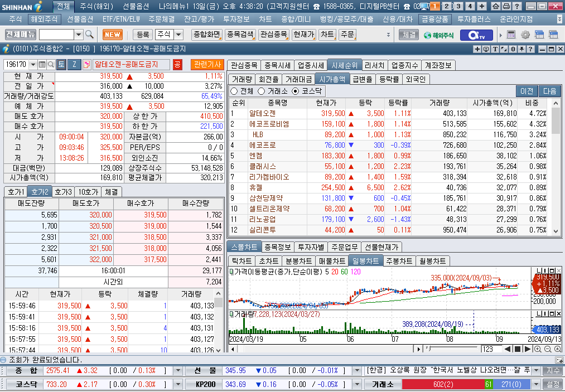Open settings gear icon in toolbar
565x392 pixels.
coord(525,35)
